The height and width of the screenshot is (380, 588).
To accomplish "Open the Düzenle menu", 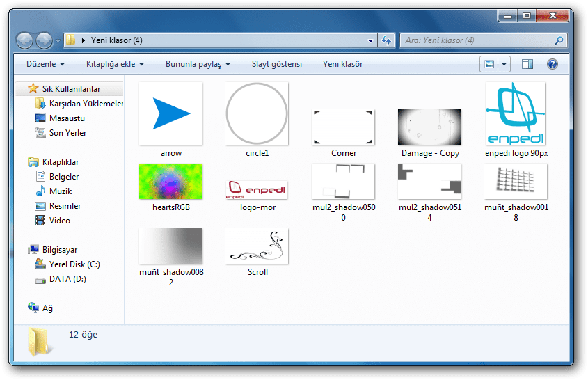I will tap(45, 64).
